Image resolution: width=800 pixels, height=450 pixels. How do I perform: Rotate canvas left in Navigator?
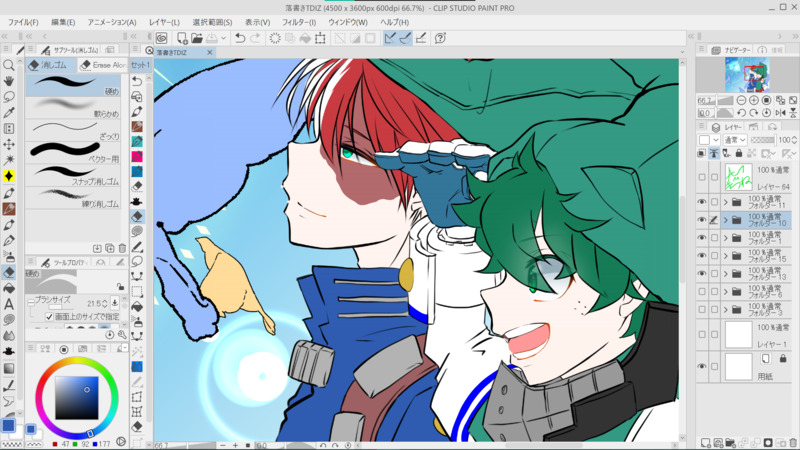click(x=741, y=113)
